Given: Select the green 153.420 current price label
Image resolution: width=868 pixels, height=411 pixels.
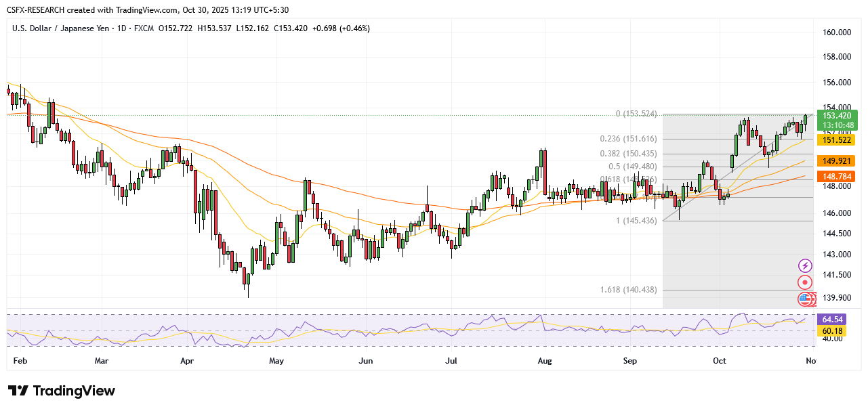Looking at the screenshot, I should tap(837, 116).
